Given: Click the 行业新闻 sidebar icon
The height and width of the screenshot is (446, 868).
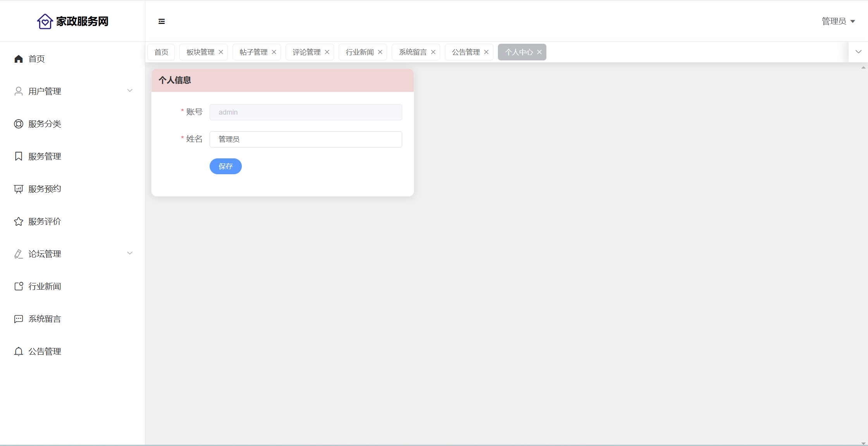Looking at the screenshot, I should tap(19, 286).
